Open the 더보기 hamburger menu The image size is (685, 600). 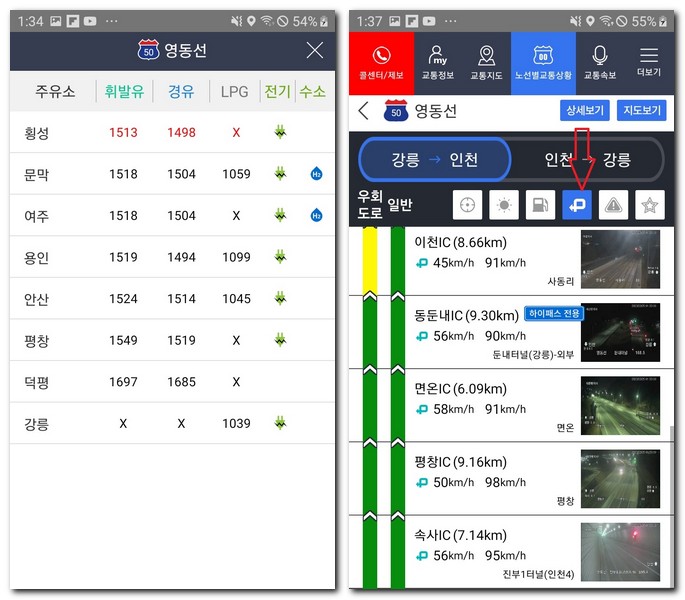pos(649,63)
